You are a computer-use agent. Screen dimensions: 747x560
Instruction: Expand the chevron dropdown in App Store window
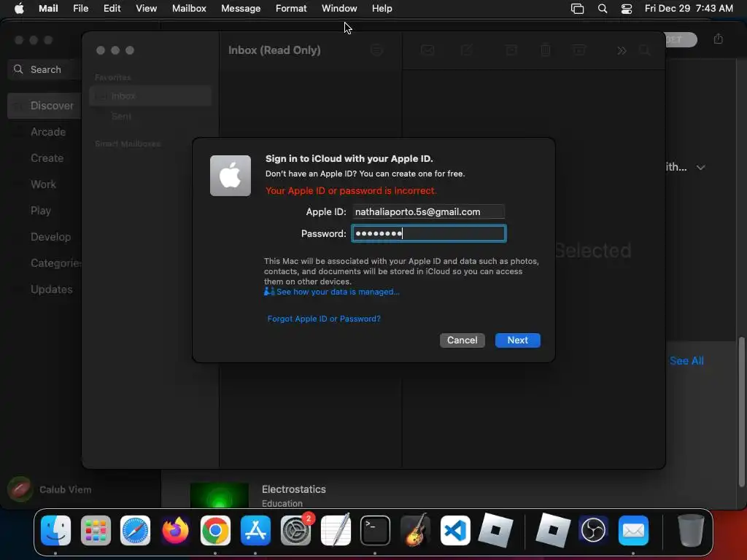click(700, 168)
